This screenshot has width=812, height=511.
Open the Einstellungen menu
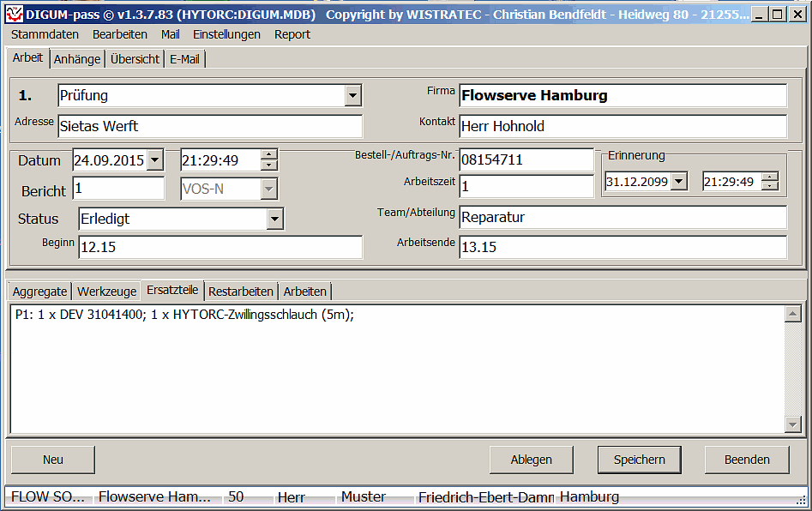pos(226,34)
